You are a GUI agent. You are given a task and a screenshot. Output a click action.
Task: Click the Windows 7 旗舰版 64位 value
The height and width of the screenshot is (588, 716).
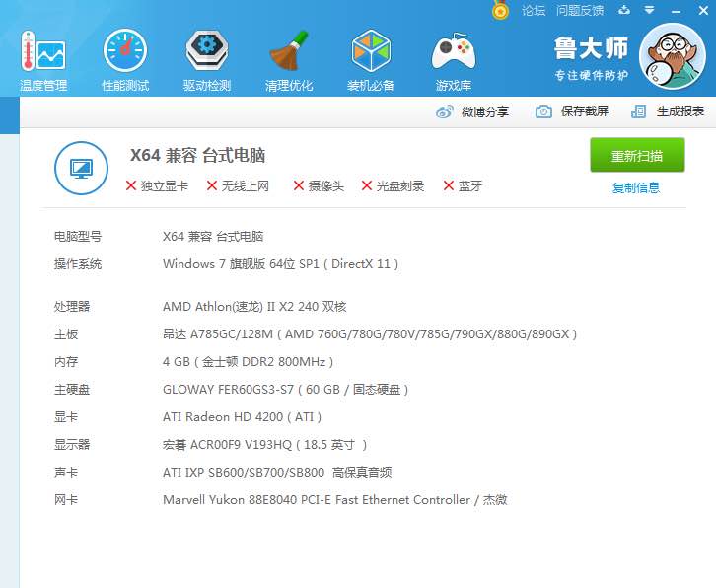pyautogui.click(x=280, y=264)
